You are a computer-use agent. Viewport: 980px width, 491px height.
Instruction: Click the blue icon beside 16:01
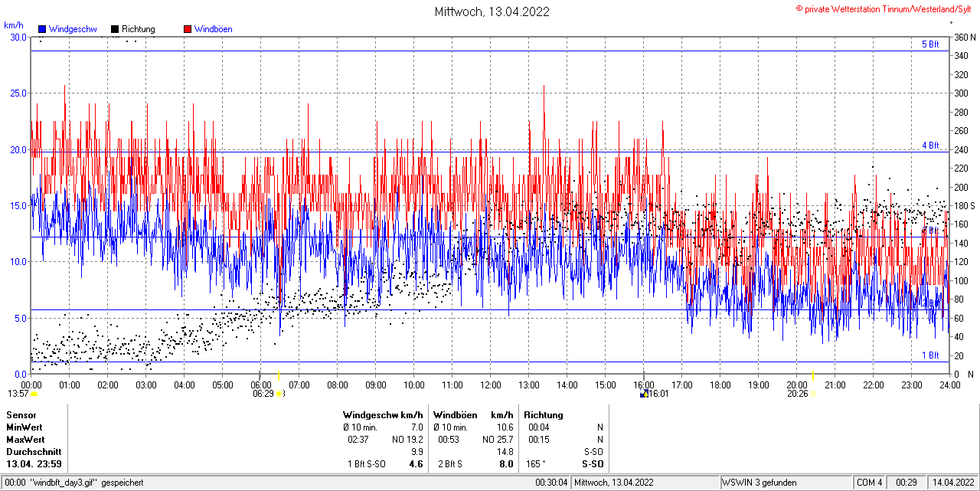(645, 394)
